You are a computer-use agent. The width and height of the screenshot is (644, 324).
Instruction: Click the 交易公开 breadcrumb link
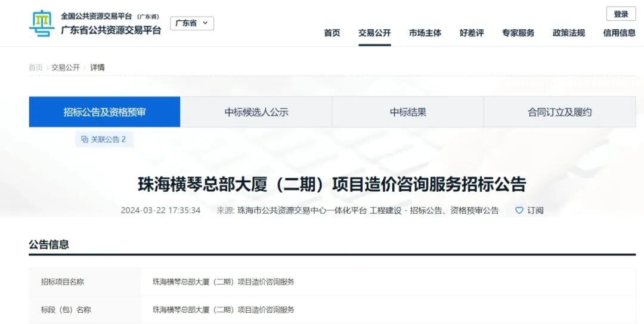pos(66,68)
